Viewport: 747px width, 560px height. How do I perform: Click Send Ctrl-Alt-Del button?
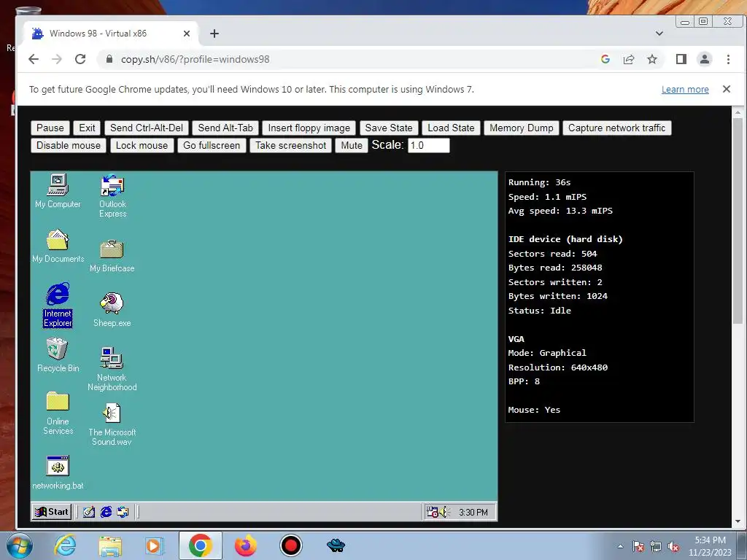point(146,128)
